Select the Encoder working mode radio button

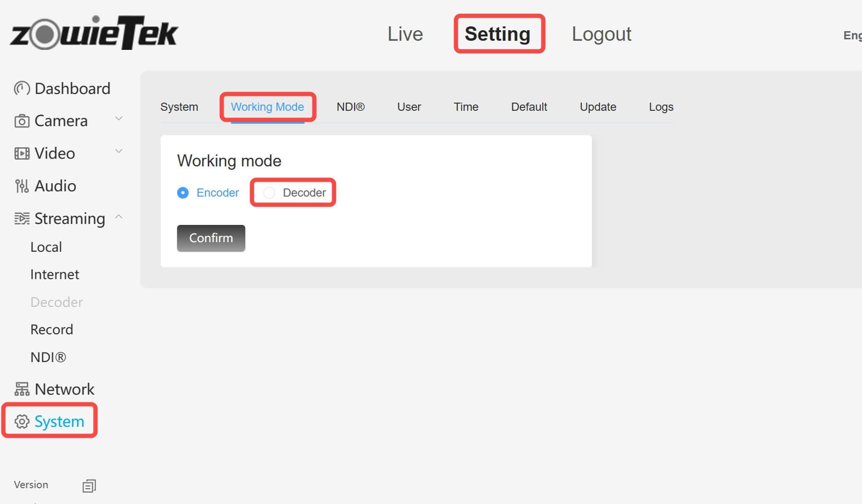click(183, 192)
